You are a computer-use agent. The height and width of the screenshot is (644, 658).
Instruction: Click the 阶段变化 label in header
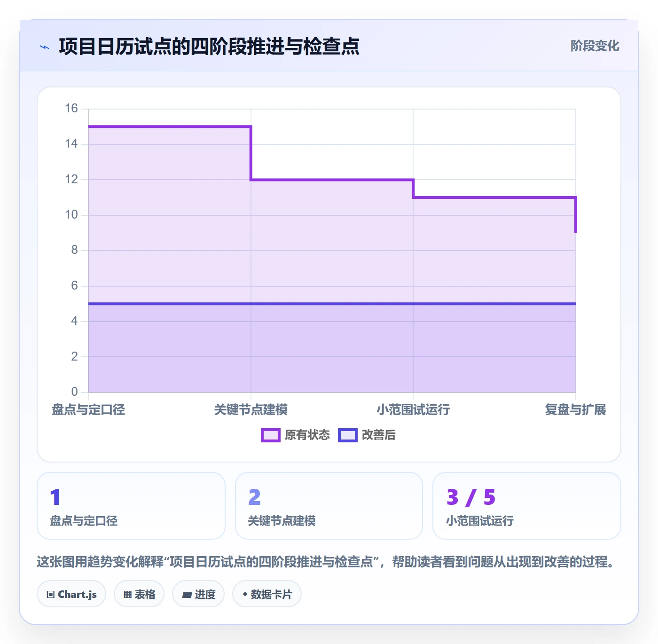coord(595,46)
